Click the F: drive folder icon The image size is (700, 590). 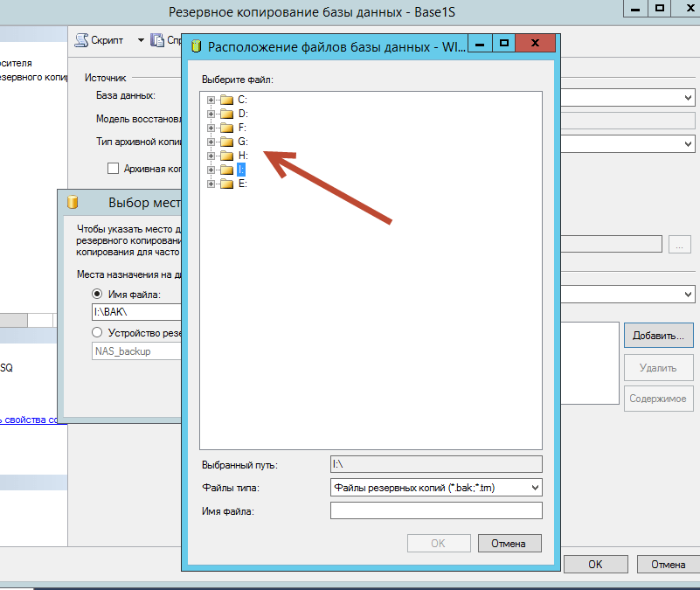pos(226,128)
